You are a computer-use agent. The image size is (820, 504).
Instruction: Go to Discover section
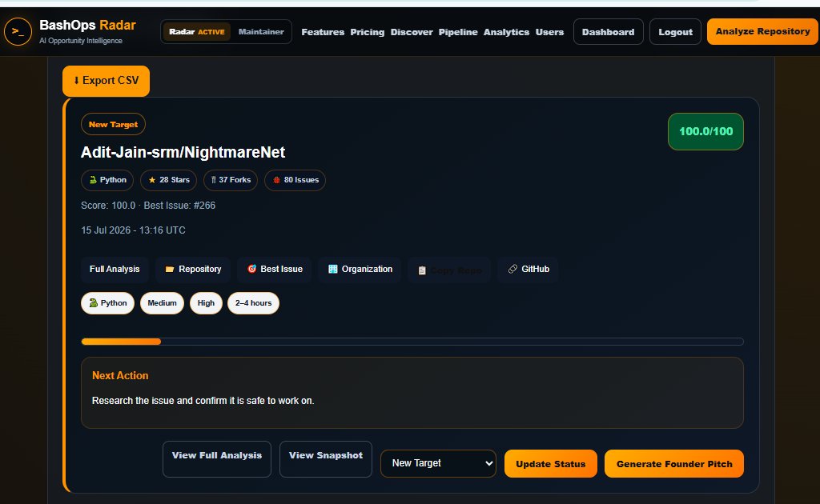coord(412,32)
